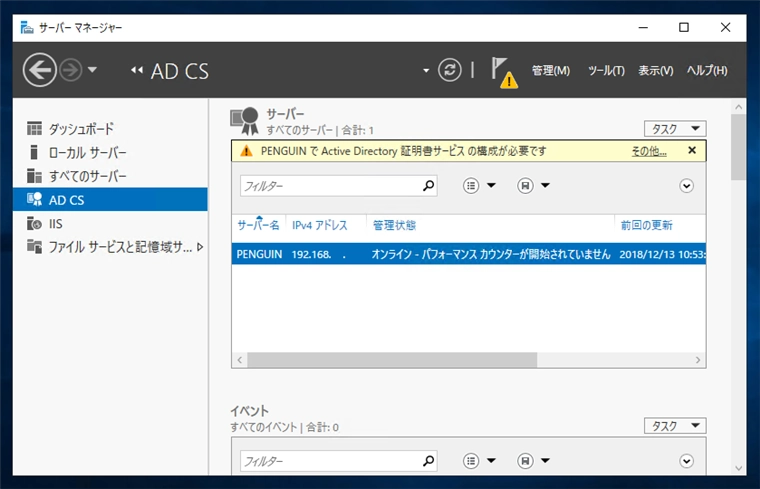
Task: Open the server saved queries button
Action: point(525,186)
